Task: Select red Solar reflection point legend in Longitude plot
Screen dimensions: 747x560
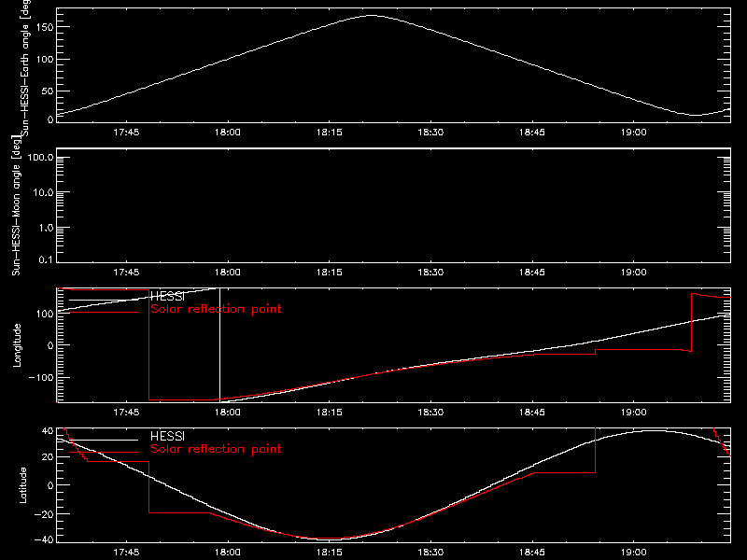Action: 216,309
